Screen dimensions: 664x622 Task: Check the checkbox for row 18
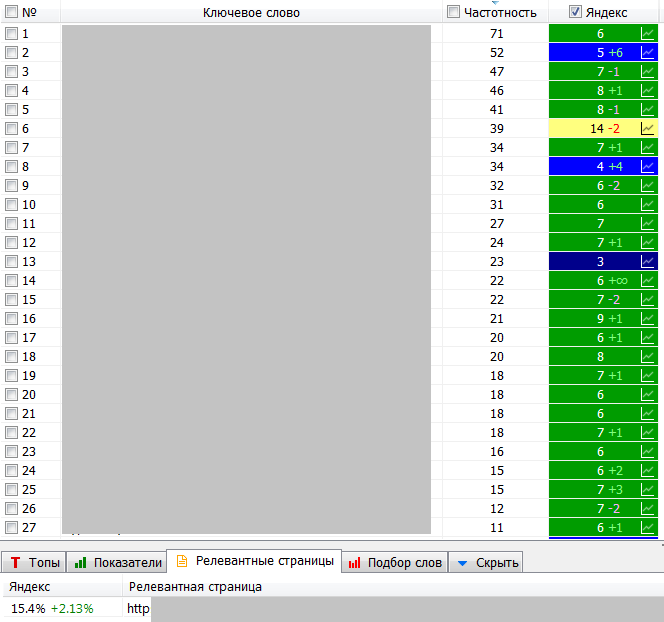pyautogui.click(x=11, y=357)
